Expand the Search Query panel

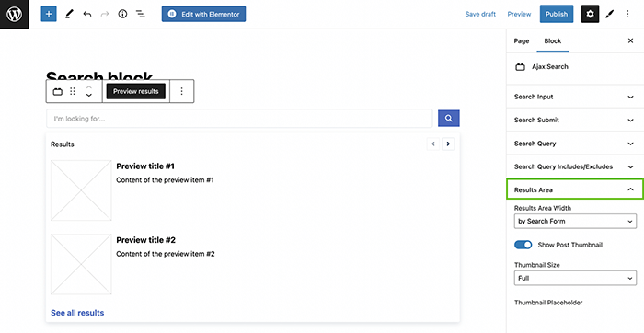(575, 144)
